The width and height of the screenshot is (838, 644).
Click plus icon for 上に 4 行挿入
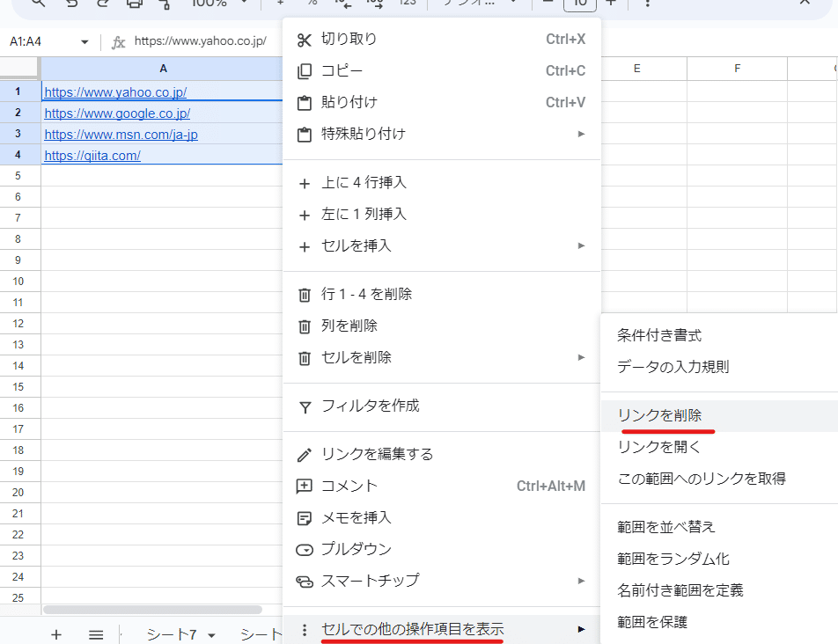click(x=304, y=184)
